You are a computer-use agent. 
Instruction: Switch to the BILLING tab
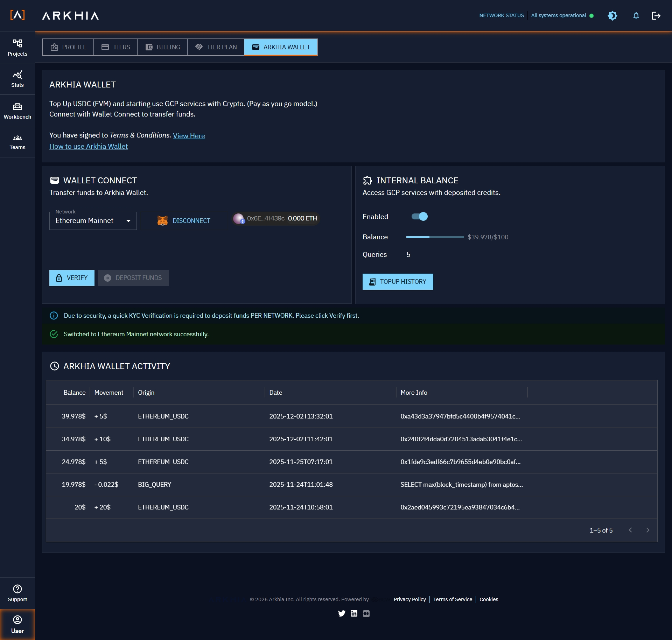(x=162, y=47)
